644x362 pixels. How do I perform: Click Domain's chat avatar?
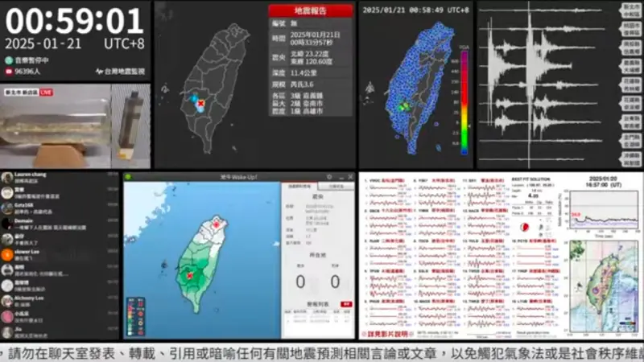[x=7, y=224]
